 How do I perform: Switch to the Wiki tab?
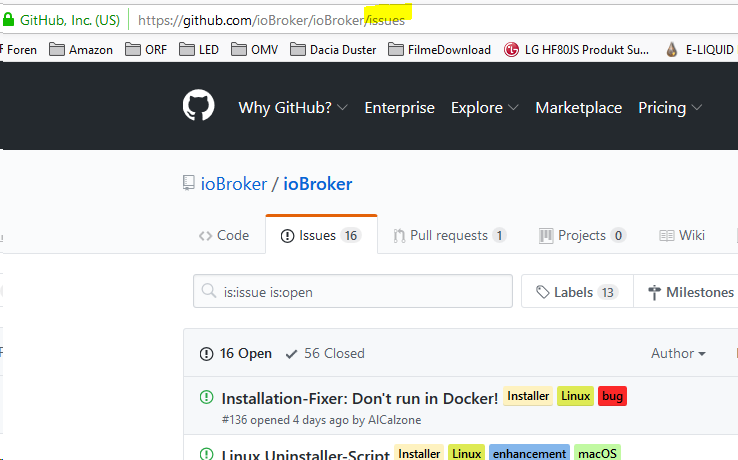pos(682,235)
